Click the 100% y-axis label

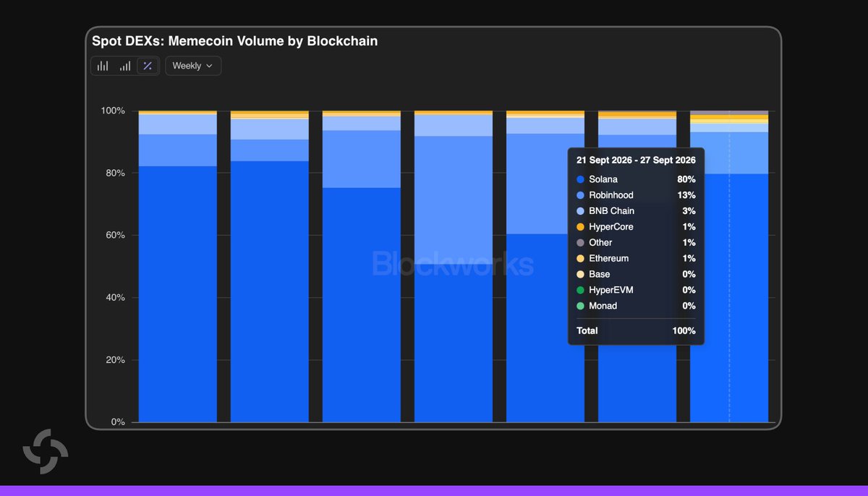pyautogui.click(x=112, y=111)
